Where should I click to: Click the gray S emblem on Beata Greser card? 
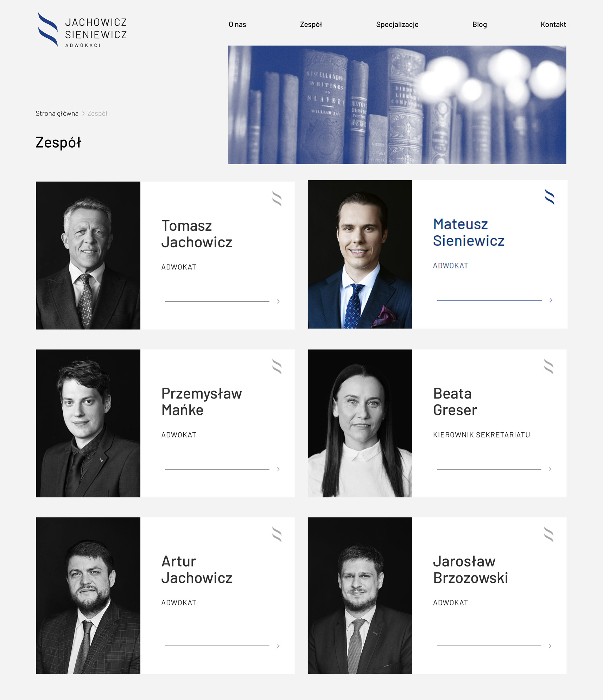click(548, 367)
